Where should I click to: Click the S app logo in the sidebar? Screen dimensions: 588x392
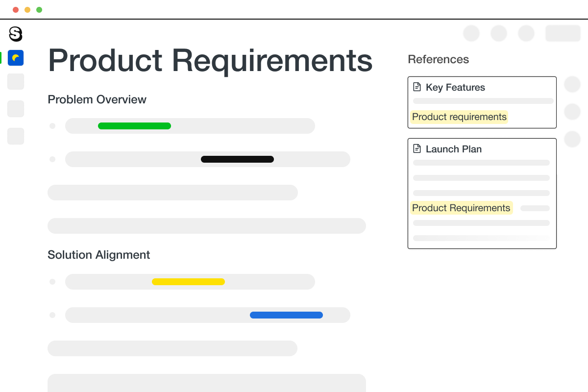(x=16, y=34)
